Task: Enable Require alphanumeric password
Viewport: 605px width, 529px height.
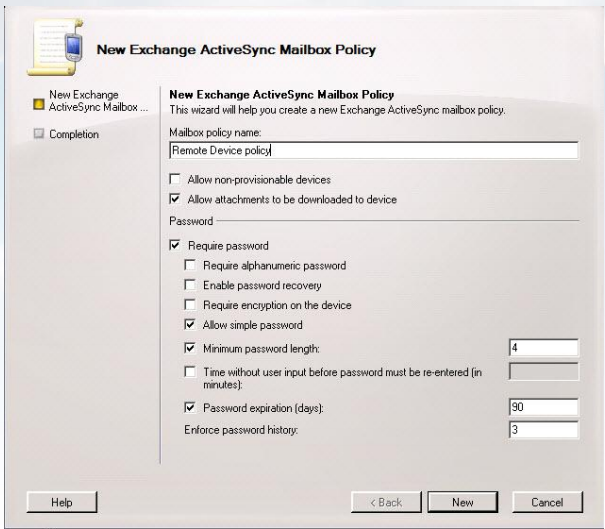Action: point(190,265)
